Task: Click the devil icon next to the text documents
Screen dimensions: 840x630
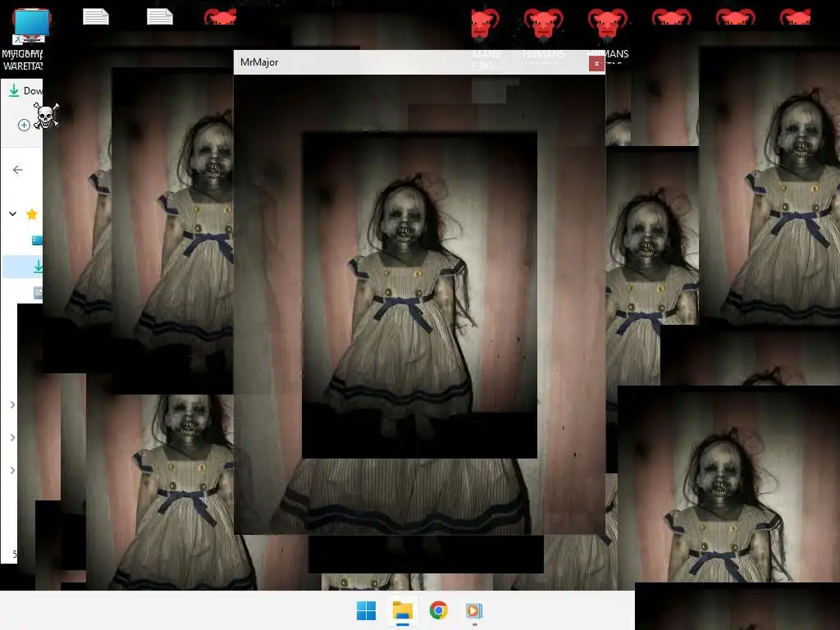Action: click(x=220, y=17)
